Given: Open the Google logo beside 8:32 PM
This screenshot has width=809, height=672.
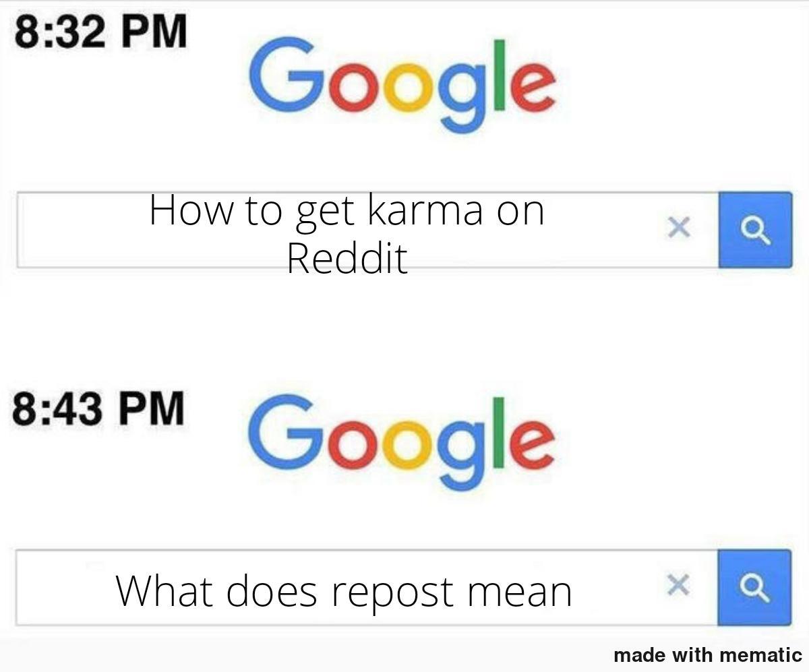Looking at the screenshot, I should 402,84.
